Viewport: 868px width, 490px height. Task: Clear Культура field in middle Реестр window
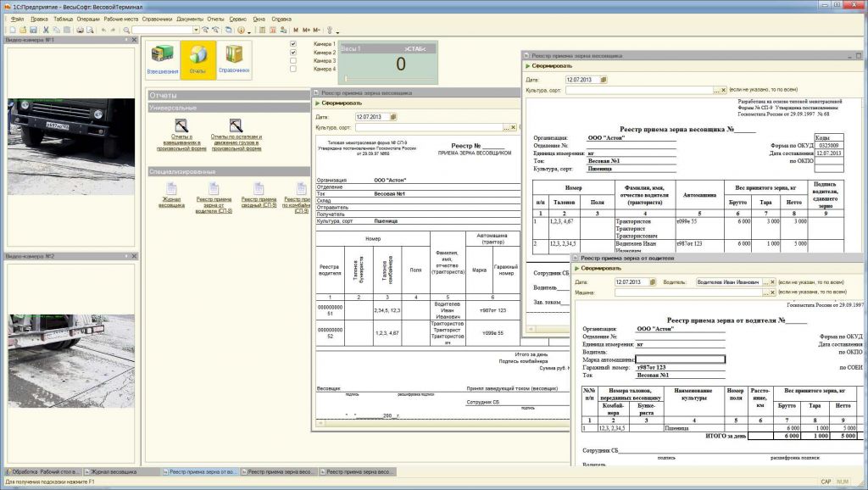tap(513, 127)
